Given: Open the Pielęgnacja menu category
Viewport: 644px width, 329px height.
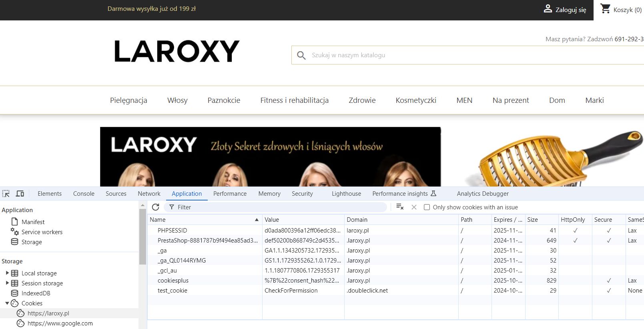Looking at the screenshot, I should pos(128,100).
